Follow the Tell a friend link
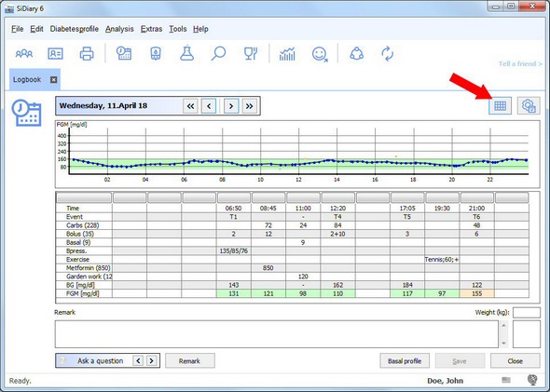550x392 pixels. 520,63
